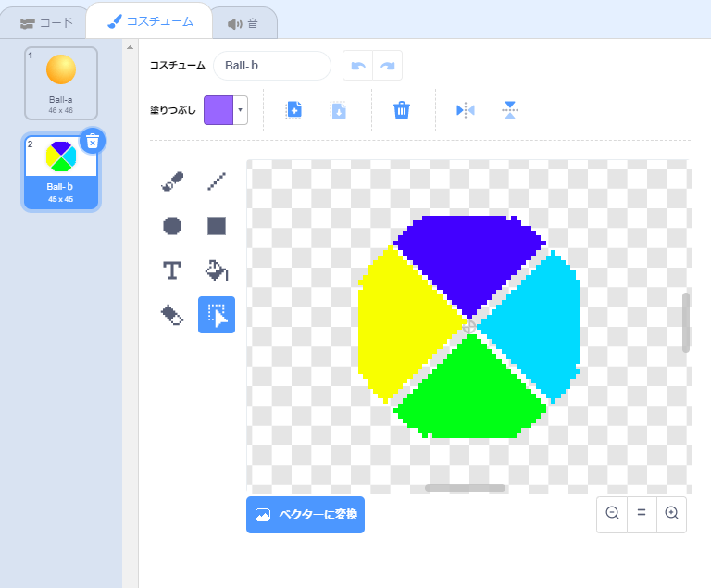Select the Rectangle tool
The height and width of the screenshot is (588, 711).
click(217, 226)
